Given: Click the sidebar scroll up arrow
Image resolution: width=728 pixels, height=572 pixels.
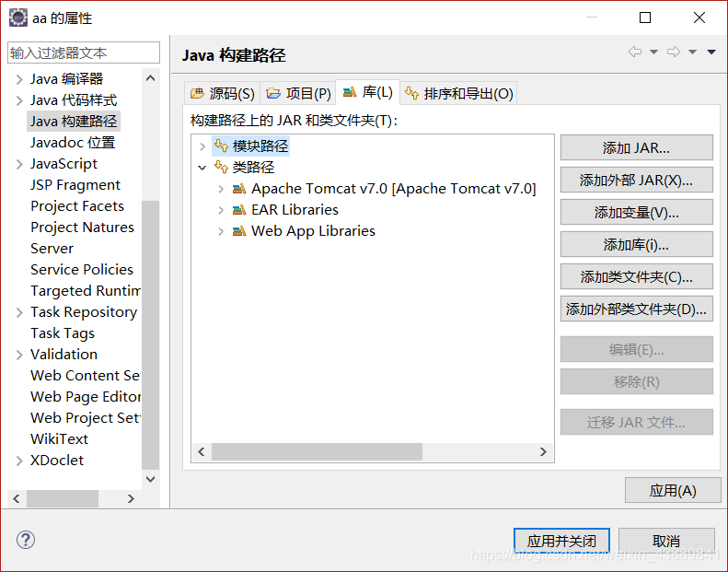Looking at the screenshot, I should click(150, 78).
